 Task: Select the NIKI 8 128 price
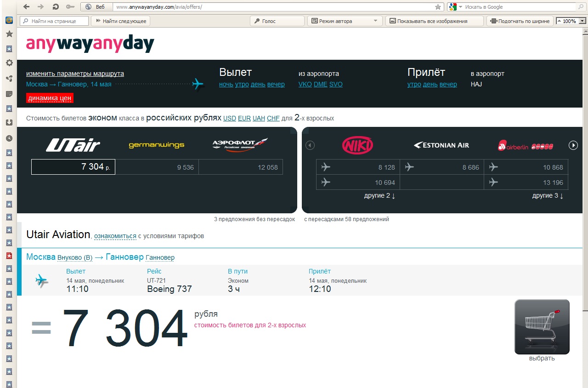coord(358,167)
